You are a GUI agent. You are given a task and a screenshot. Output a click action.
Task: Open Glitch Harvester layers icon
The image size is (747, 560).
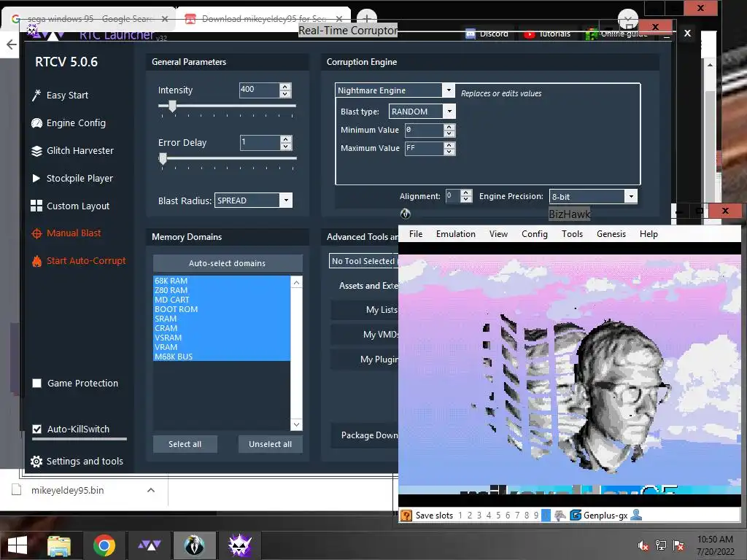pyautogui.click(x=36, y=151)
